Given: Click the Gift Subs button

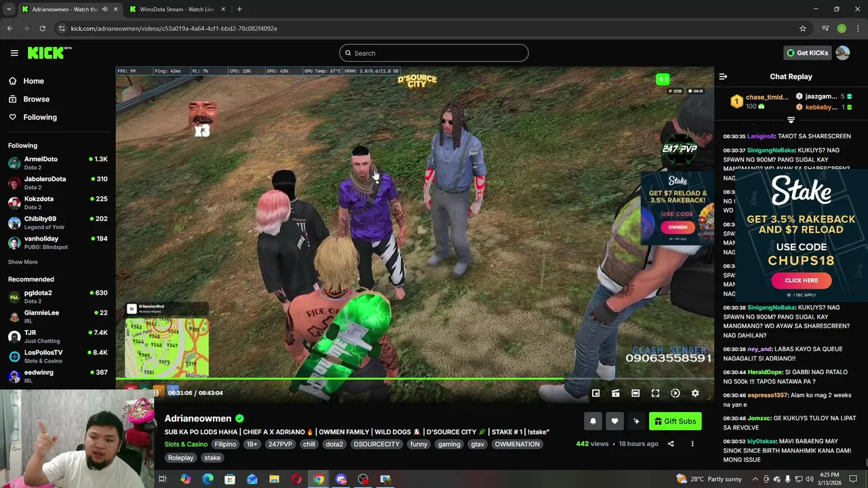Looking at the screenshot, I should [675, 421].
